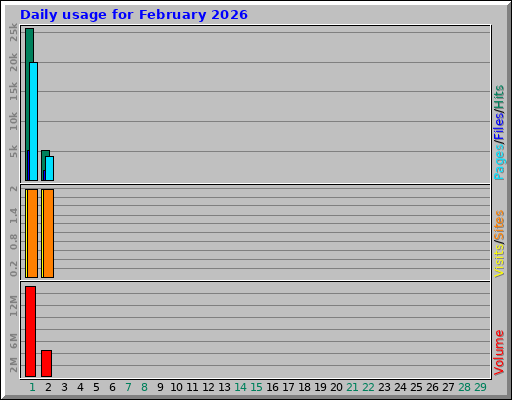This screenshot has width=512, height=400.
Task: Click the '25k' y-axis label
Action: 13,32
